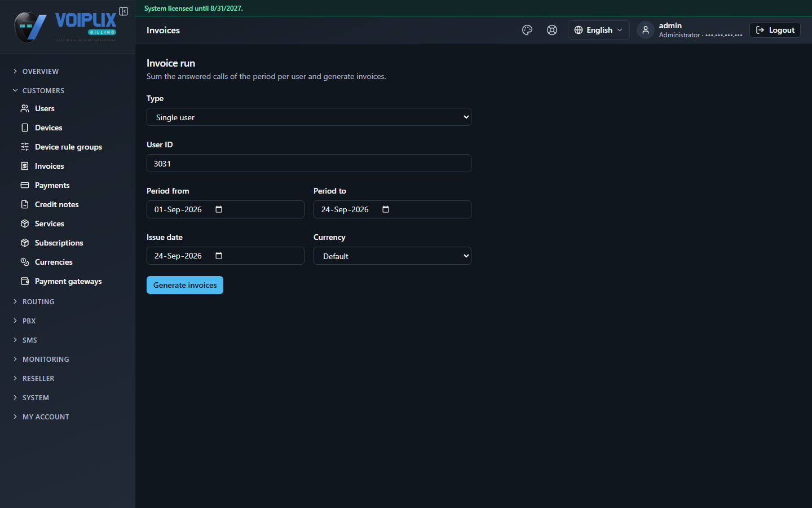Click the Generate invoices button
This screenshot has height=508, width=812.
(185, 285)
